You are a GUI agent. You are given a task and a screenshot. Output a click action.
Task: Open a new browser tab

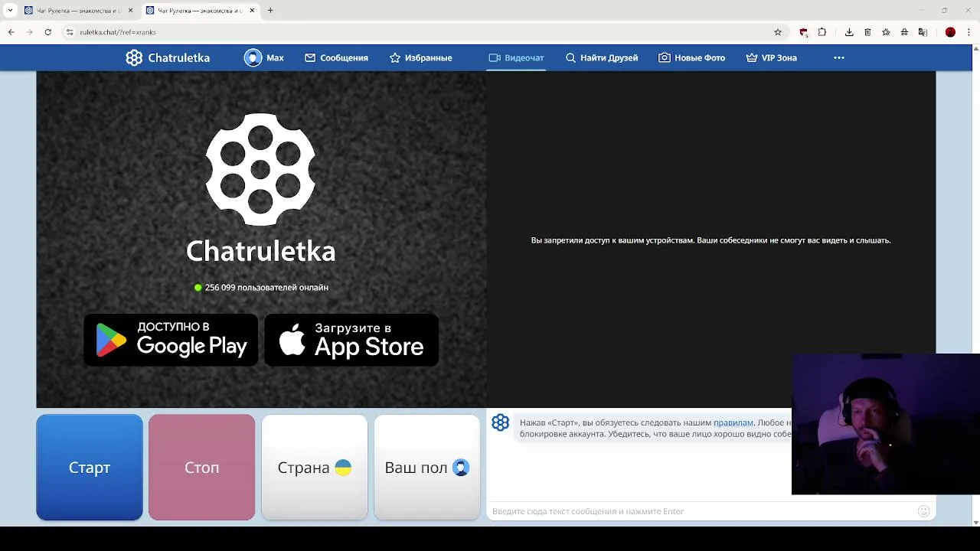[270, 11]
